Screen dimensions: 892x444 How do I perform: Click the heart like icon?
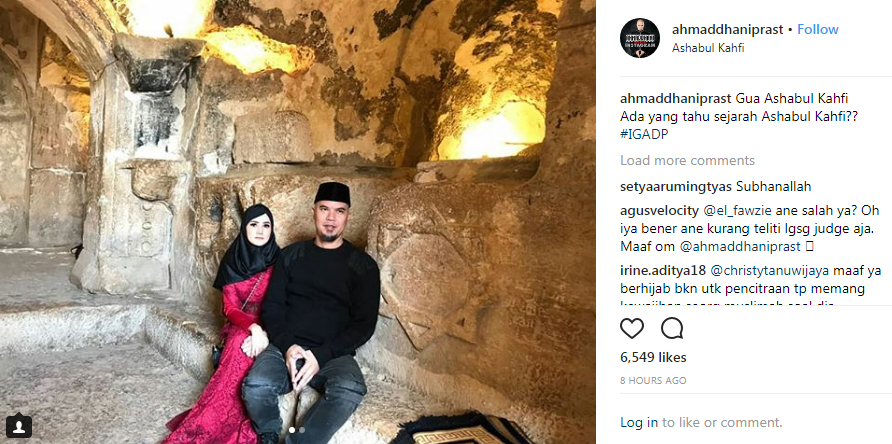632,328
